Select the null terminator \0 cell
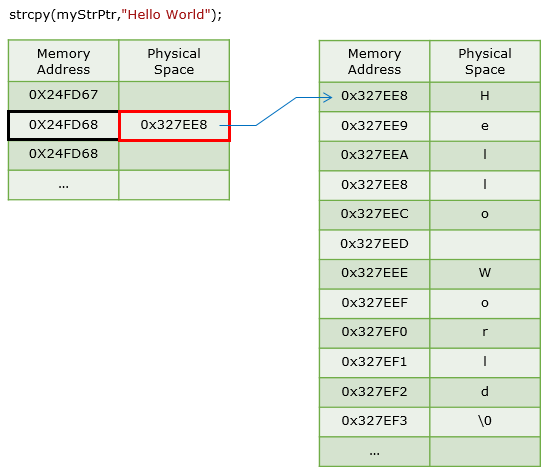The width and height of the screenshot is (549, 475). pyautogui.click(x=485, y=421)
